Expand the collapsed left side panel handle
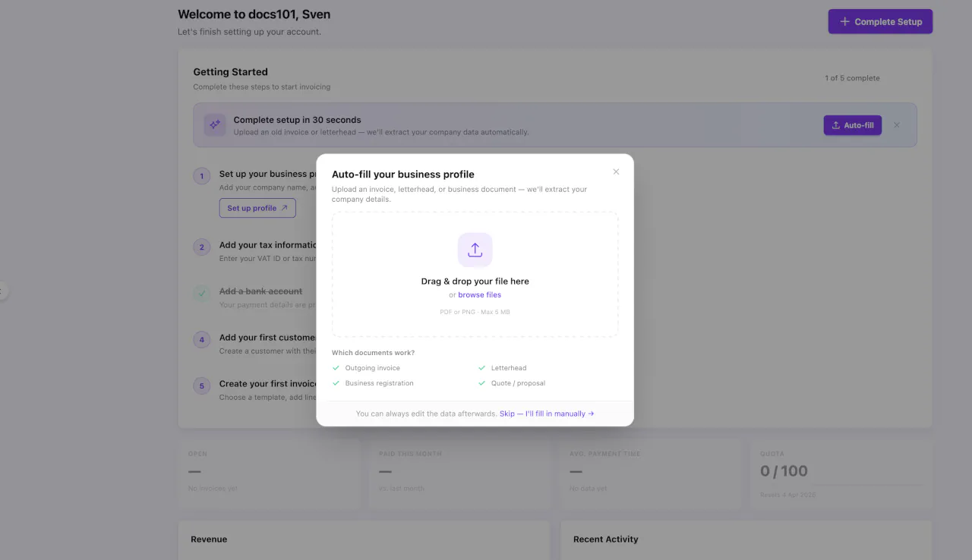The width and height of the screenshot is (972, 560). (x=2, y=291)
